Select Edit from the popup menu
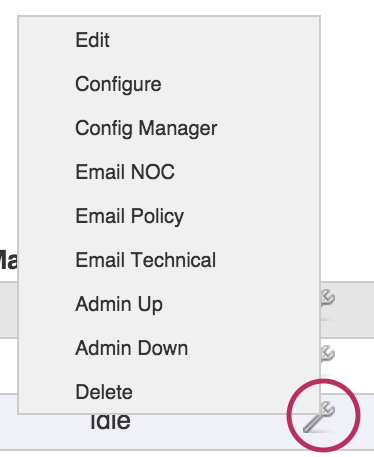 [92, 40]
